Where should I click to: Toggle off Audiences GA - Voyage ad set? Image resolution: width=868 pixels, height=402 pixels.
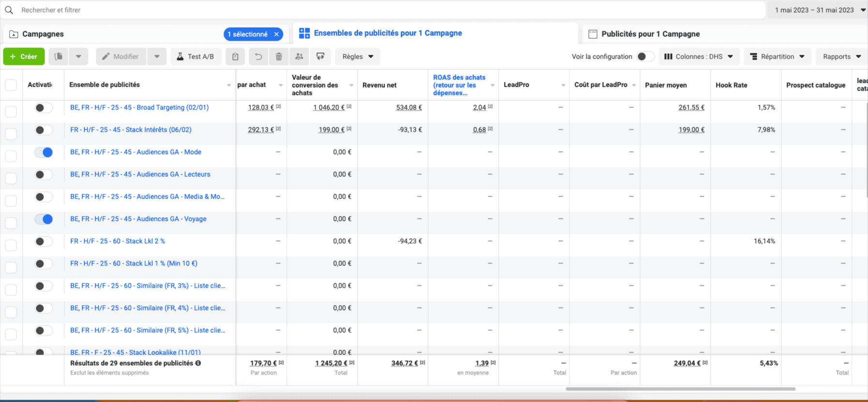click(44, 219)
